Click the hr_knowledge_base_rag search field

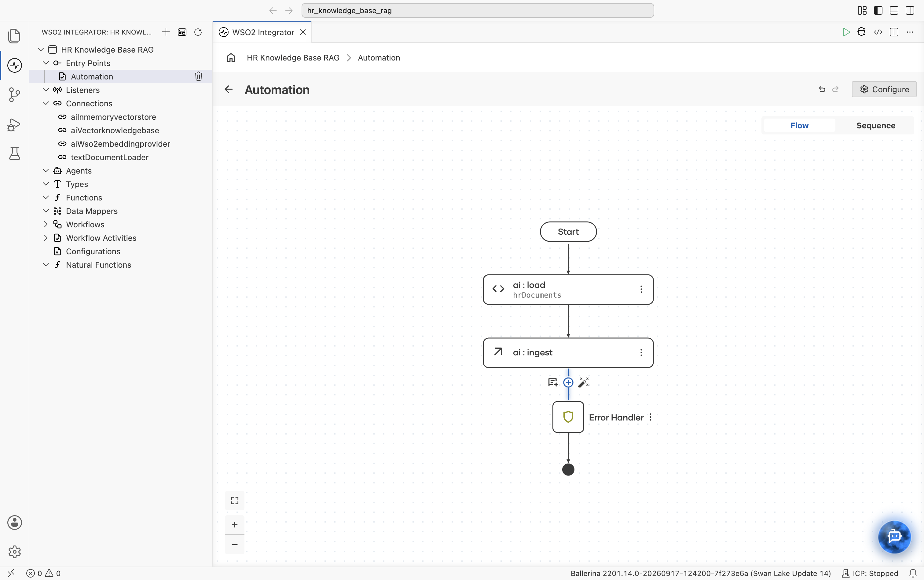[x=478, y=10]
